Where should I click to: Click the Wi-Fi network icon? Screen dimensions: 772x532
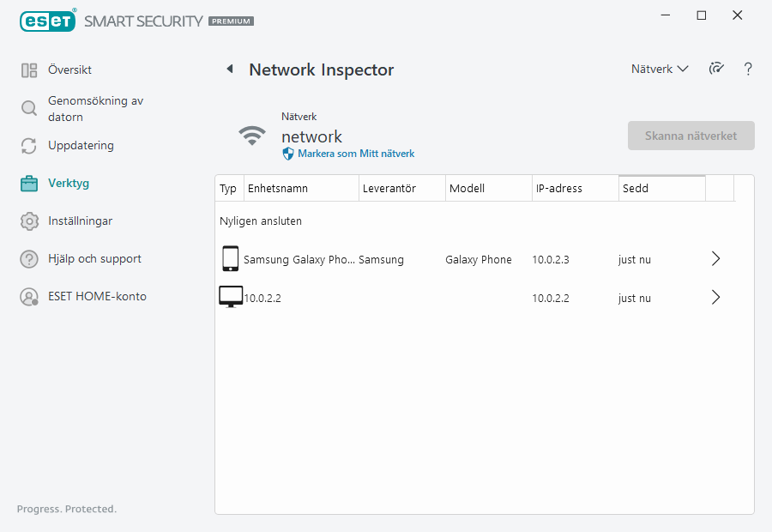(251, 136)
